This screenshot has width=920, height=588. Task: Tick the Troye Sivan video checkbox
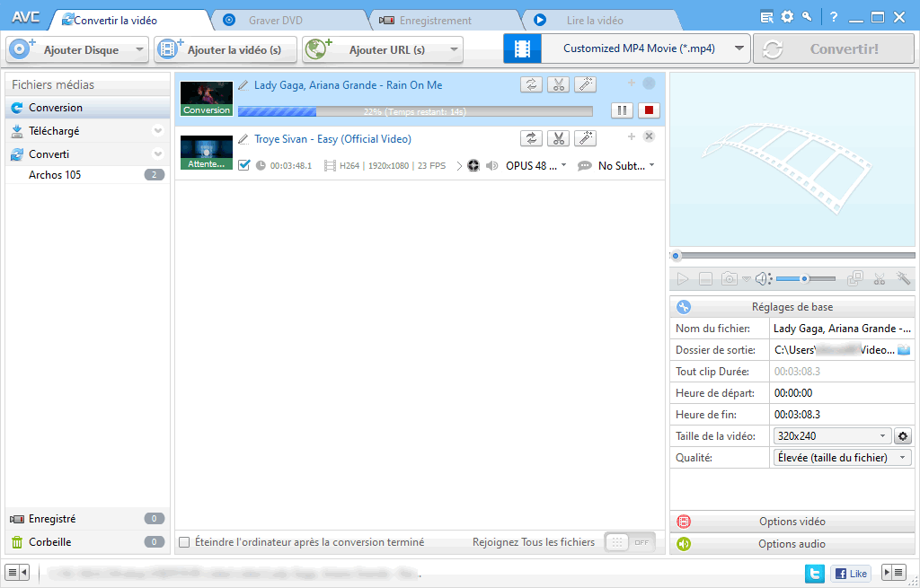pos(244,165)
